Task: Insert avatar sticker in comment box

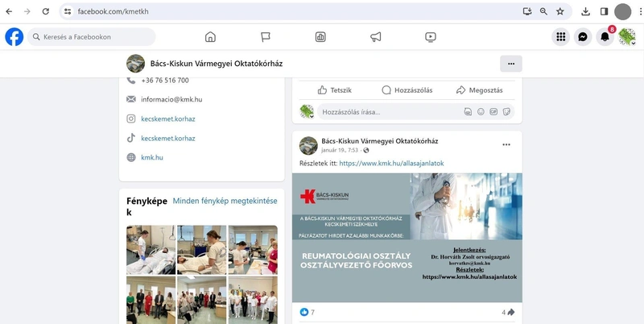Action: (x=468, y=112)
